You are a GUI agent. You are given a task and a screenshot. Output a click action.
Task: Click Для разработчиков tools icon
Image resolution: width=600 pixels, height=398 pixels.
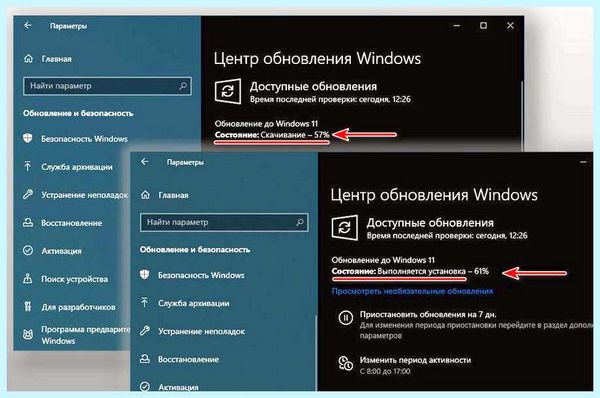click(x=28, y=306)
